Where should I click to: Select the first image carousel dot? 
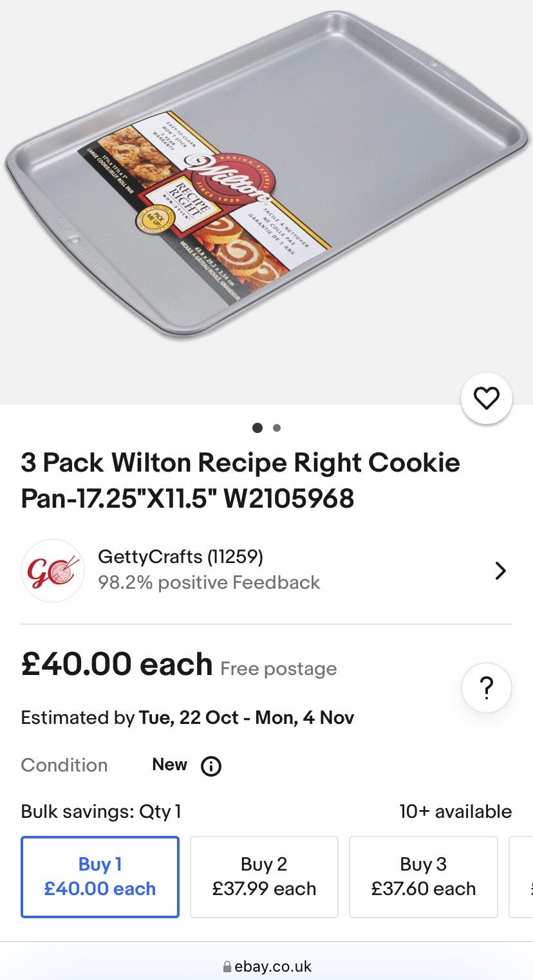pyautogui.click(x=257, y=428)
